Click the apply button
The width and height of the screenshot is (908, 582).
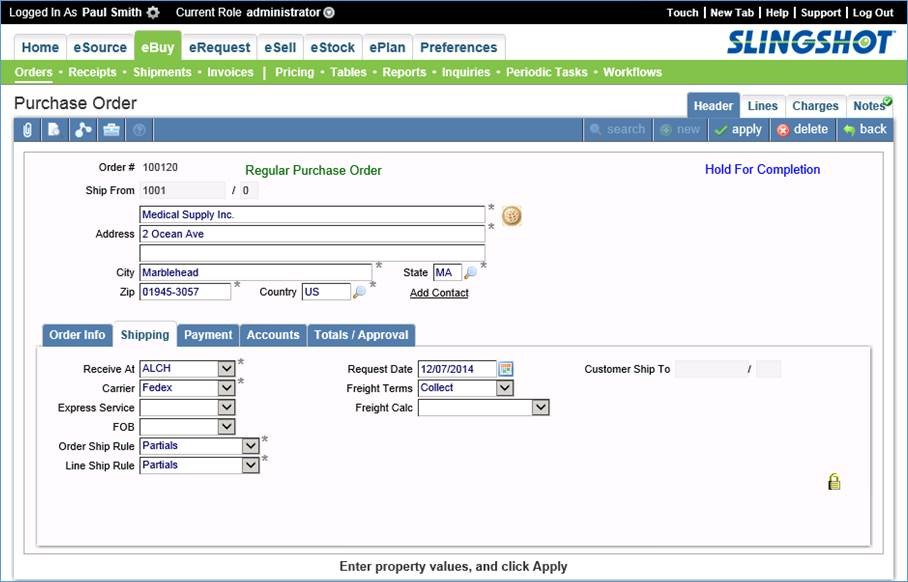738,129
